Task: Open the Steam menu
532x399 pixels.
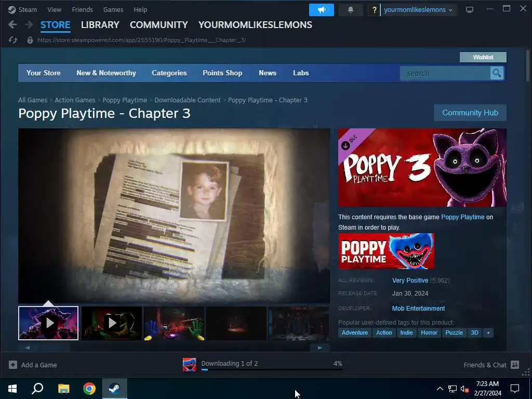Action: click(x=28, y=9)
